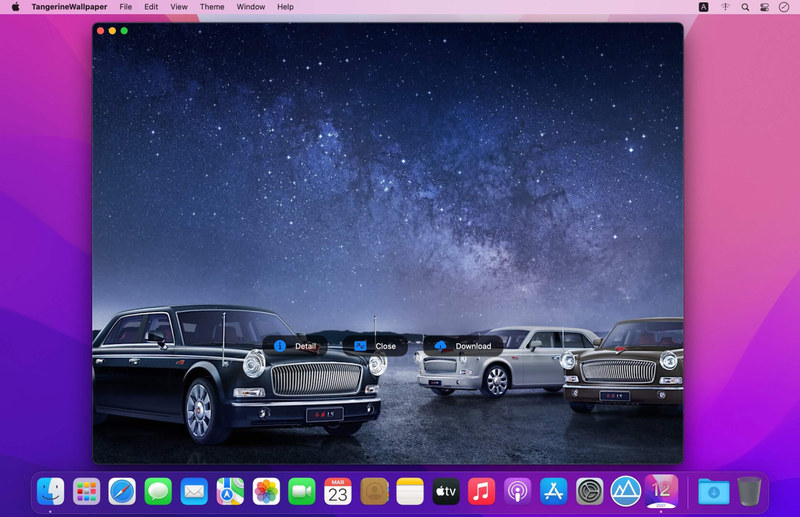Image resolution: width=800 pixels, height=517 pixels.
Task: Close the wallpaper window with the red button
Action: (101, 31)
